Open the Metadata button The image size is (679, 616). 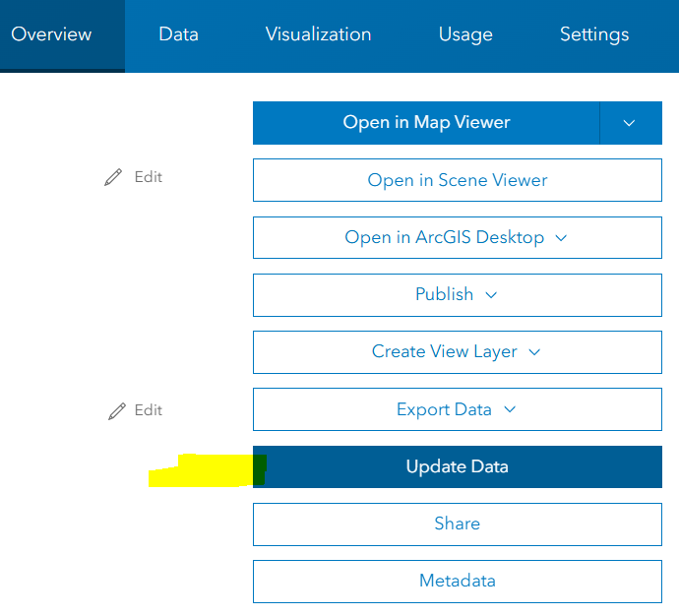[457, 581]
